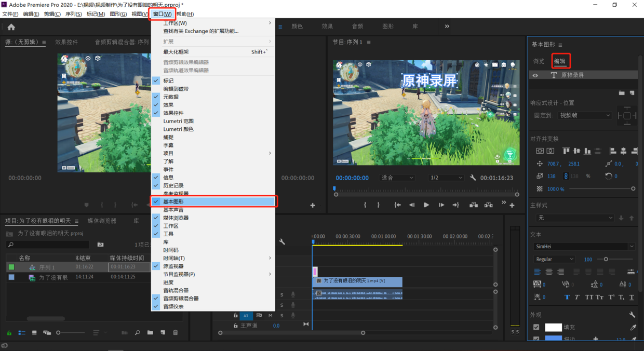Adjust the font size slider handle
This screenshot has width=644, height=351.
pyautogui.click(x=606, y=259)
